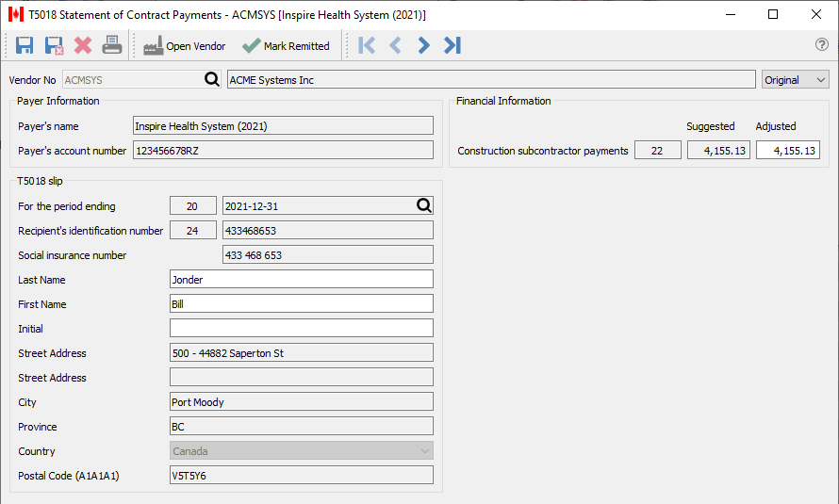Open Vendor from the toolbar

(185, 46)
